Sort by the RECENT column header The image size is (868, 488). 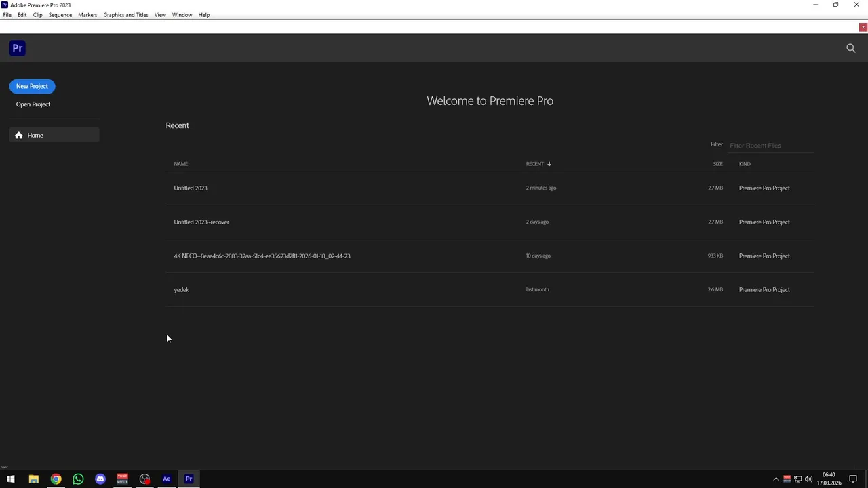(x=534, y=164)
